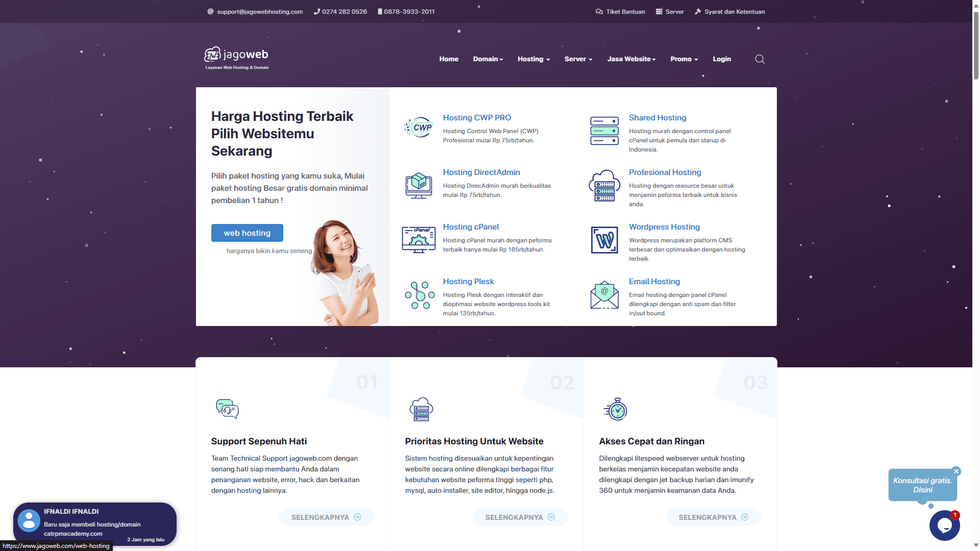Click the Hosting DirectAdmin monitor icon
This screenshot has height=551, width=980.
[x=419, y=185]
